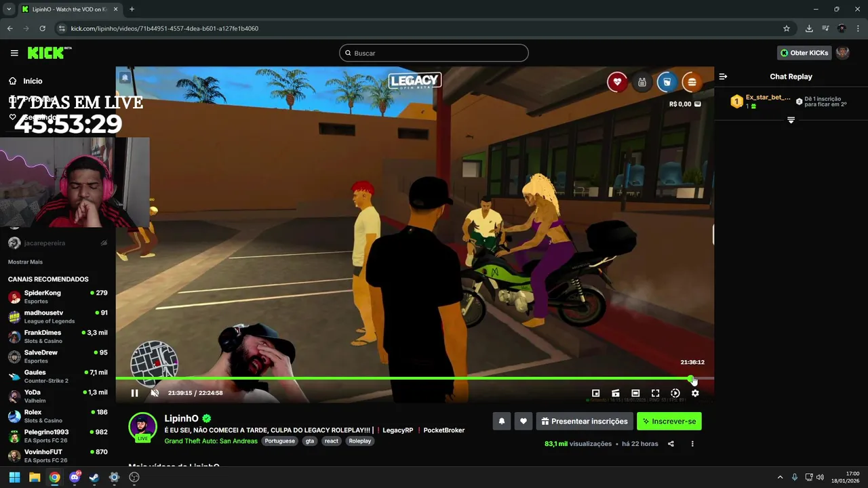Unmute the video volume
The image size is (868, 488).
click(155, 393)
